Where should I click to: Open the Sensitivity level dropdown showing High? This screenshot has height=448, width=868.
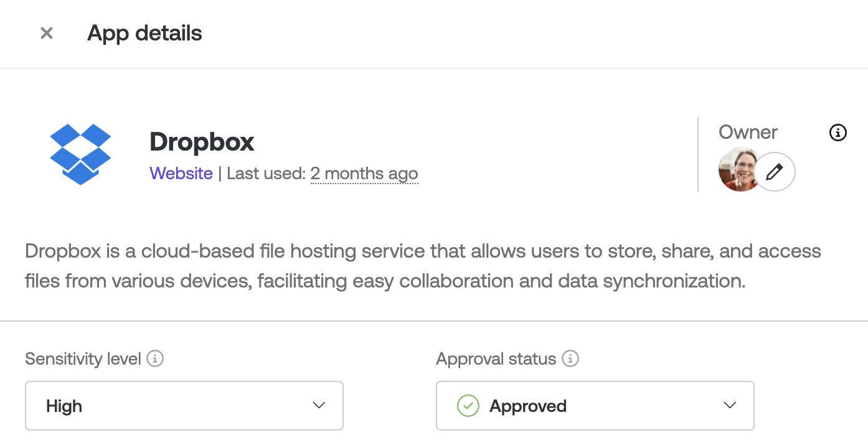[x=184, y=406]
